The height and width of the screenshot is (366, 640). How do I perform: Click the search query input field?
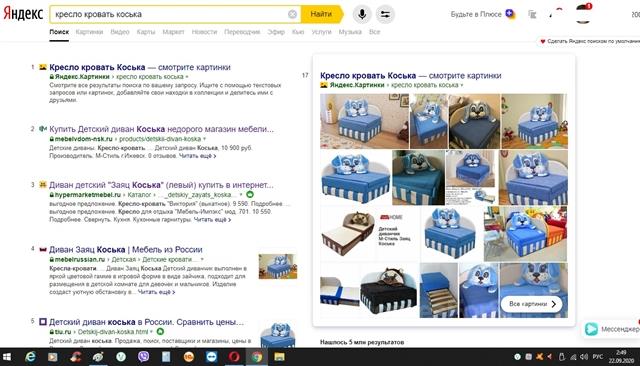(169, 14)
